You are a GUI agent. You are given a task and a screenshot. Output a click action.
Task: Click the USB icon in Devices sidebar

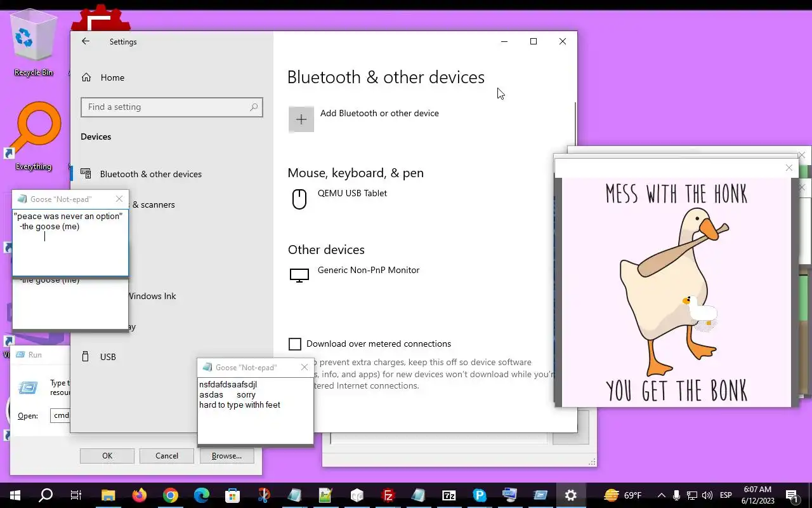pyautogui.click(x=86, y=356)
